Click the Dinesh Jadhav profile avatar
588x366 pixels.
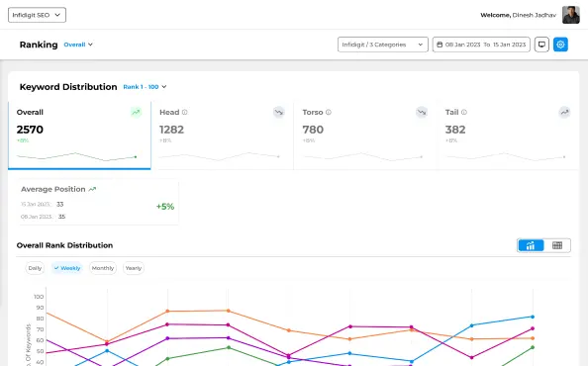click(x=571, y=15)
